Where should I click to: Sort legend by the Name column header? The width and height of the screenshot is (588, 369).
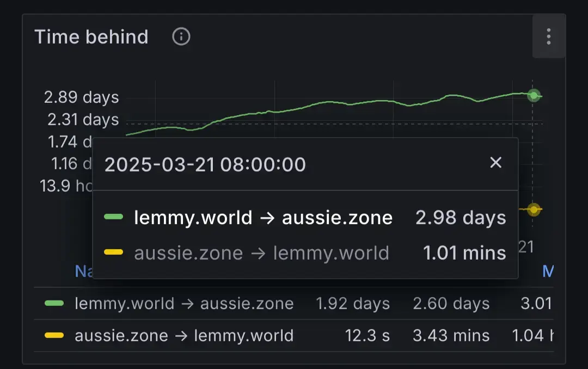pos(83,271)
